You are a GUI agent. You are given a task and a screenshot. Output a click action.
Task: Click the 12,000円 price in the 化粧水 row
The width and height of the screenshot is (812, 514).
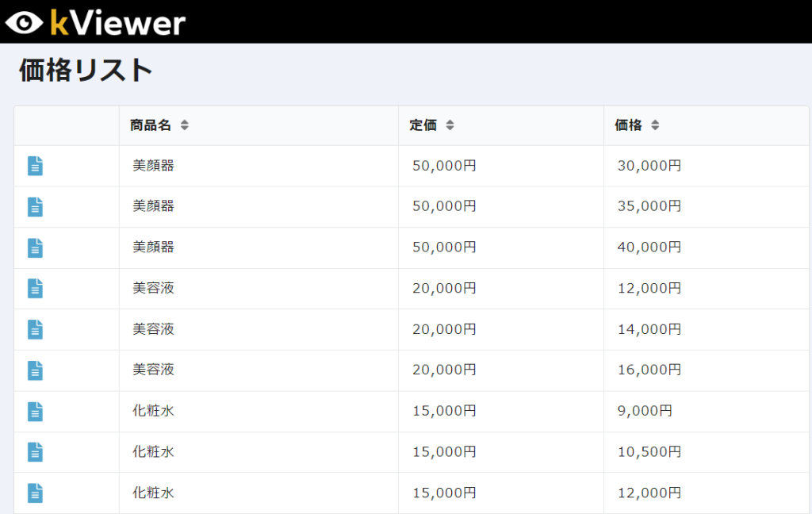649,493
